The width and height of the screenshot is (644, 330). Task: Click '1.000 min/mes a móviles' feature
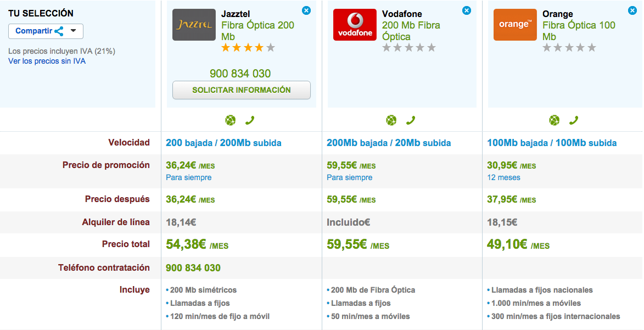click(x=536, y=303)
